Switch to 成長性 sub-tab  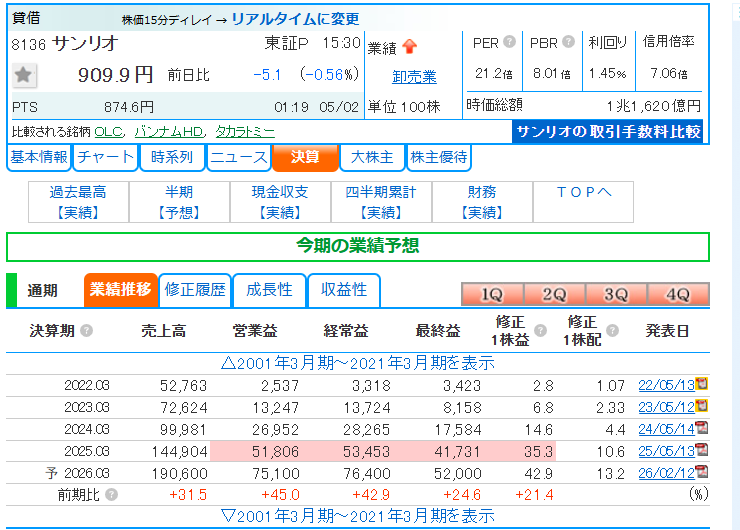pos(269,290)
